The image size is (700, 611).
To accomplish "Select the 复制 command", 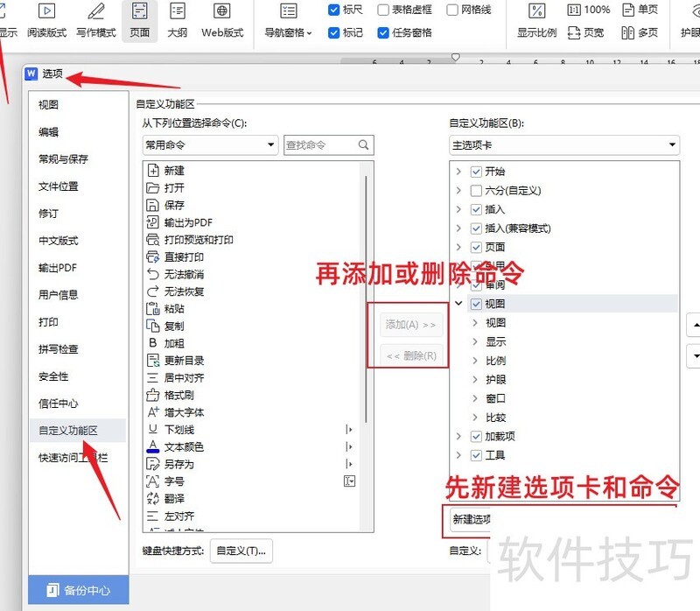I will [252, 327].
